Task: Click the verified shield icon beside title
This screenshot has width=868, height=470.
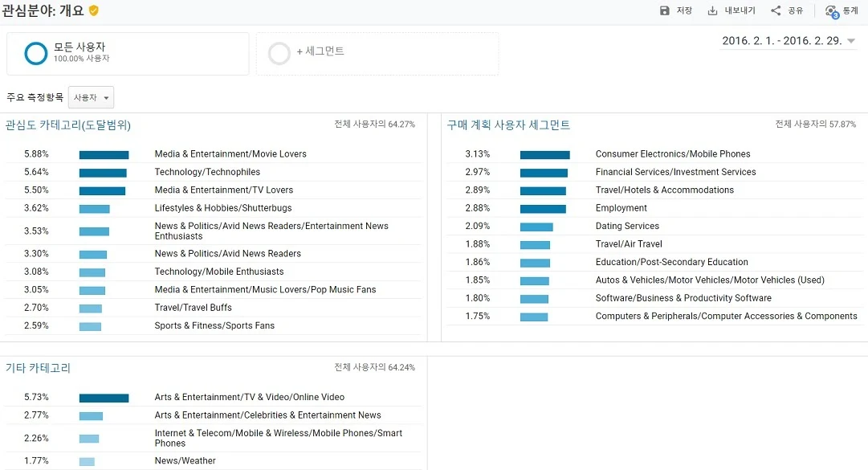Action: (94, 10)
